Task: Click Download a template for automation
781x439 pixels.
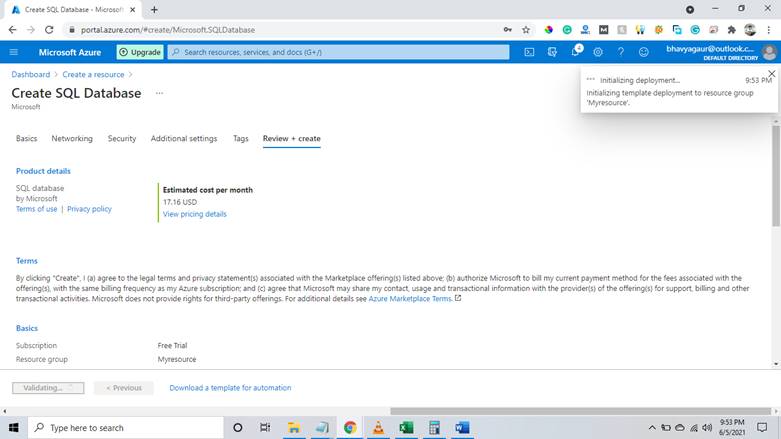Action: pyautogui.click(x=230, y=388)
